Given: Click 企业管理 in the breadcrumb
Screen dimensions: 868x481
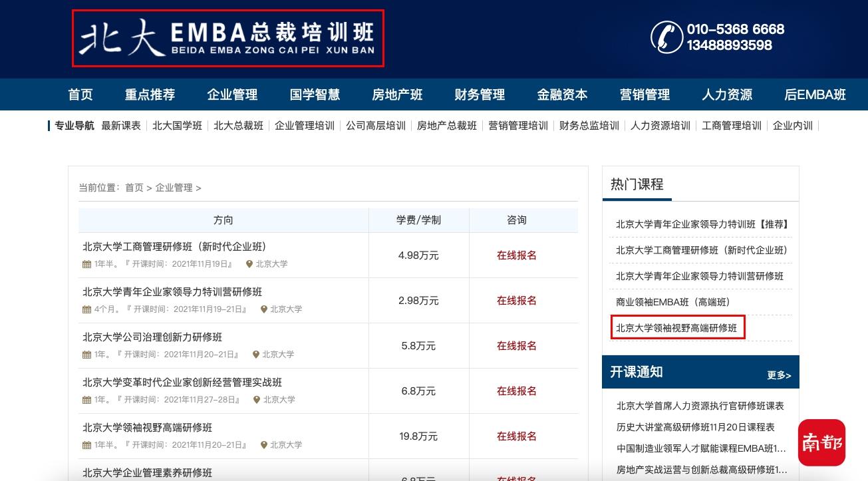Looking at the screenshot, I should pos(174,188).
